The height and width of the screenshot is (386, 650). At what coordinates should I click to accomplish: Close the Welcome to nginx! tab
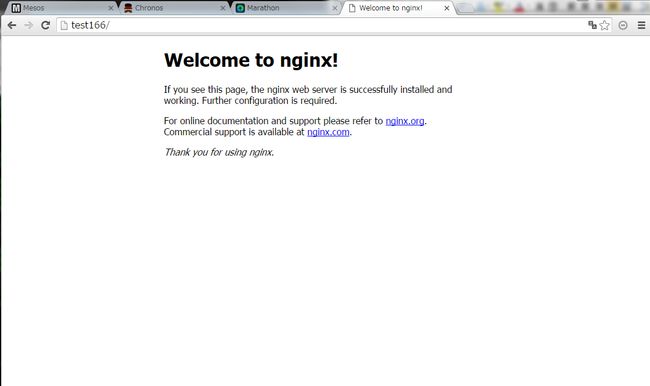[x=447, y=8]
